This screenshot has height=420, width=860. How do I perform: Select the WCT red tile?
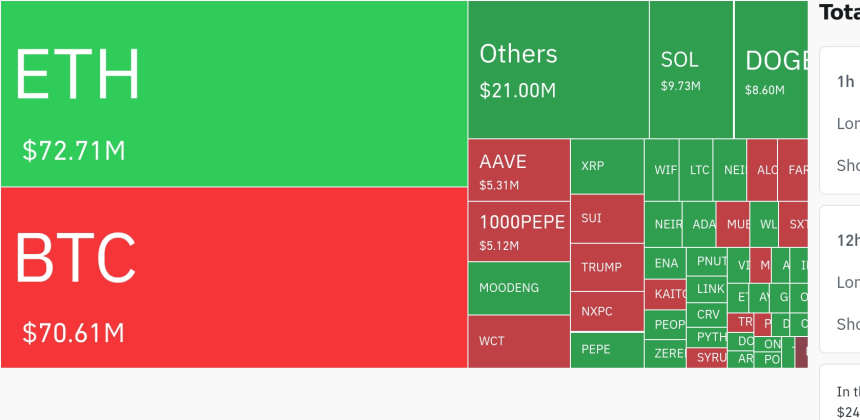click(518, 341)
